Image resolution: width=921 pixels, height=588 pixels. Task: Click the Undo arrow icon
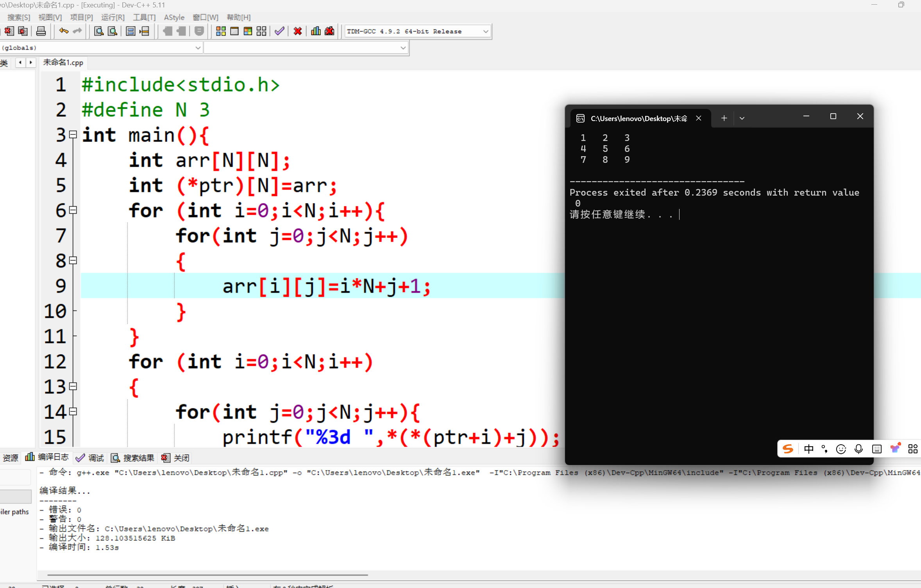(x=64, y=31)
